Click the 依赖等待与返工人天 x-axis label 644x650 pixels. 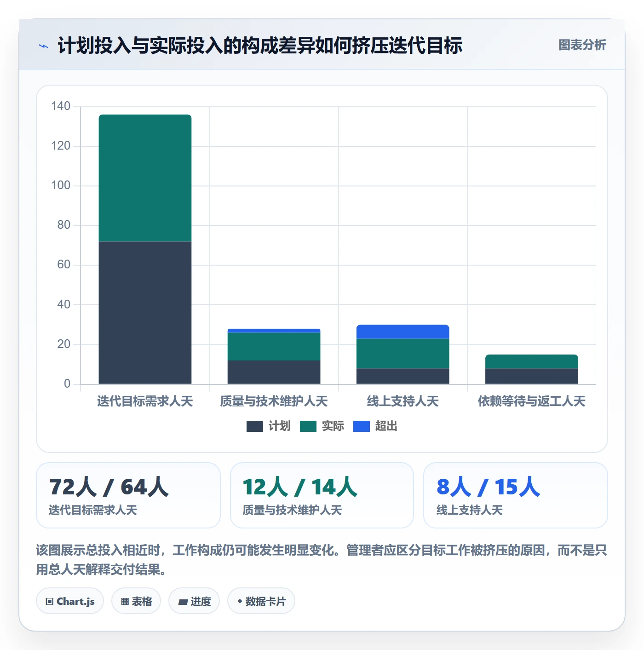[x=531, y=401]
